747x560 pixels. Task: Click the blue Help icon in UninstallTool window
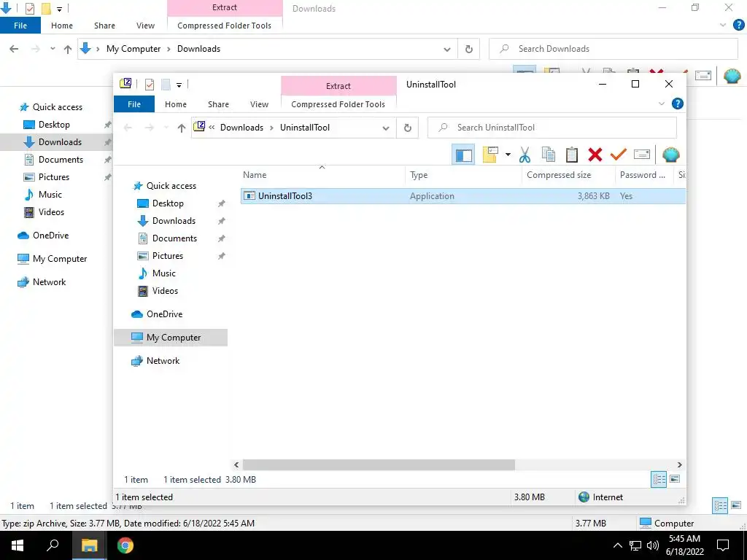677,104
